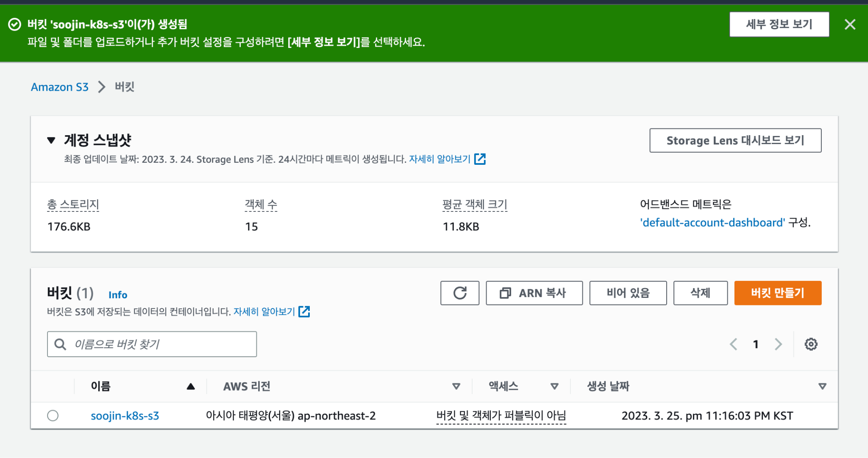Sort by AWS 리전 column arrow

pyautogui.click(x=456, y=386)
